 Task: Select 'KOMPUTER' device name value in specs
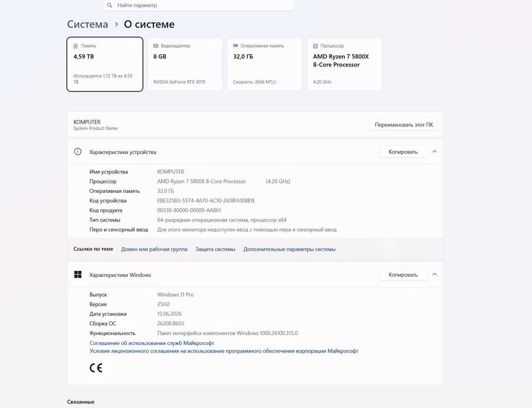[x=171, y=172]
